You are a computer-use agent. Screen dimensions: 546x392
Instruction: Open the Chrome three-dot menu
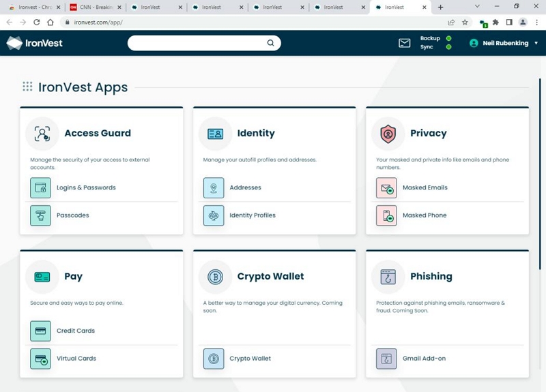[x=536, y=22]
